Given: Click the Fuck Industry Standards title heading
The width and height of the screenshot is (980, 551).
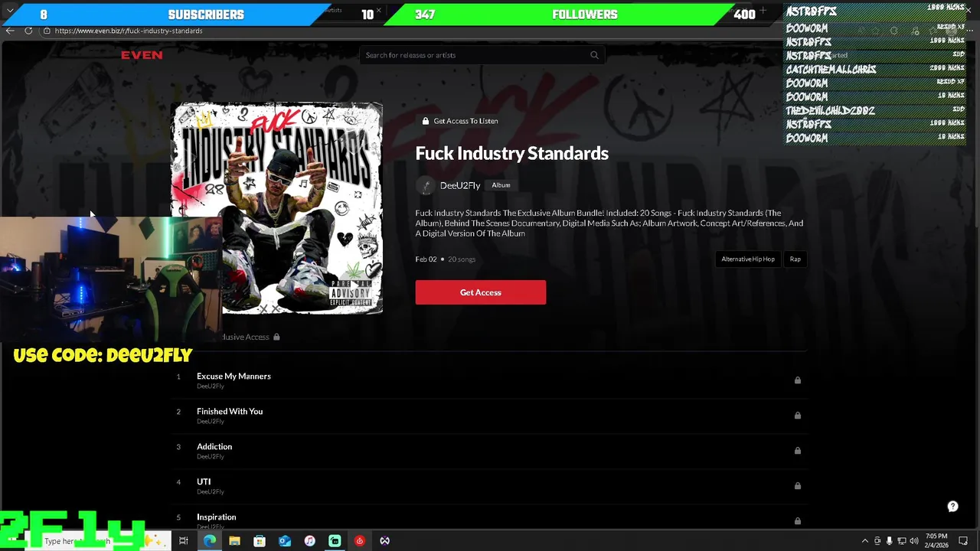Looking at the screenshot, I should point(511,153).
